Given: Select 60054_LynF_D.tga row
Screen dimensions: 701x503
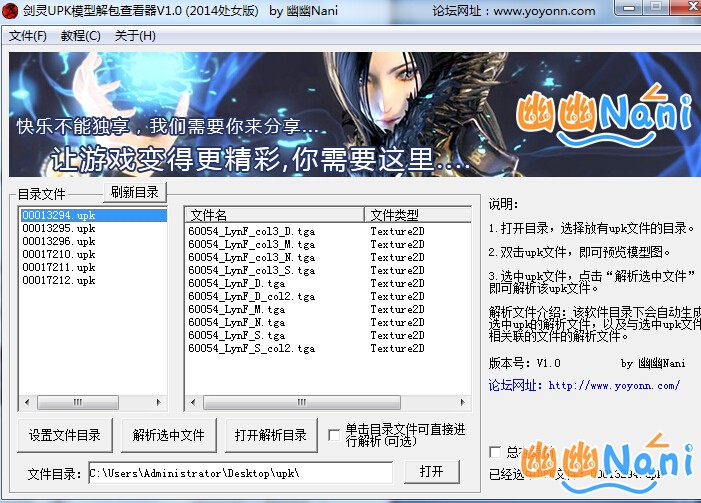Looking at the screenshot, I should click(328, 283).
